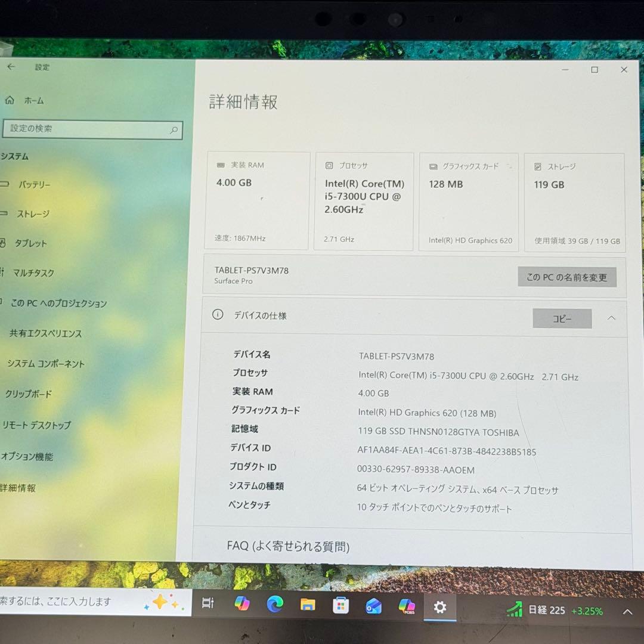Click the back arrow in Settings
644x644 pixels.
coord(11,67)
